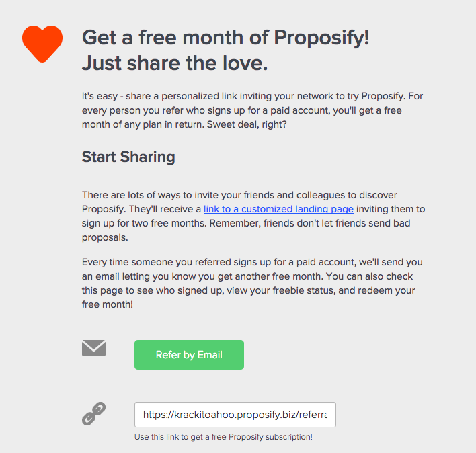476x453 pixels.
Task: Click the Refer by Email button
Action: (189, 355)
